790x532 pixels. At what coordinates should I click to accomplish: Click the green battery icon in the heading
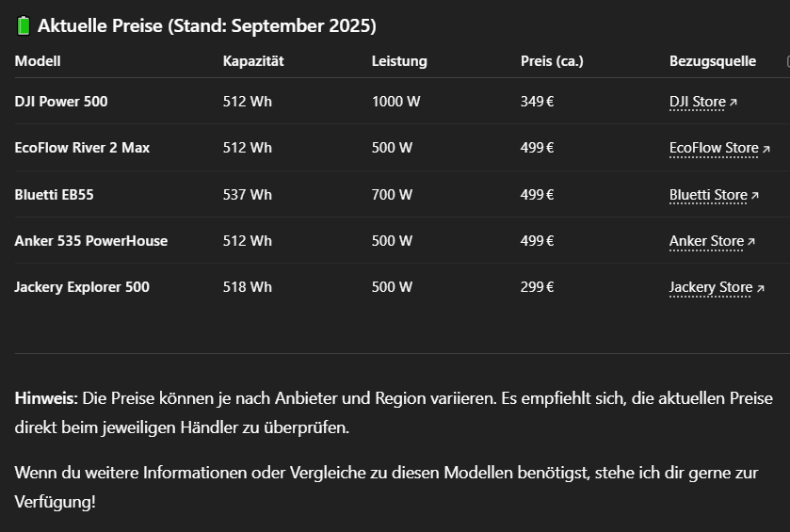point(24,26)
